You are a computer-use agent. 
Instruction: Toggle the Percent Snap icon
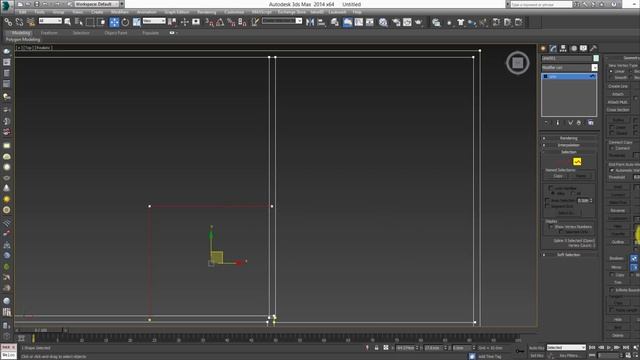231,22
